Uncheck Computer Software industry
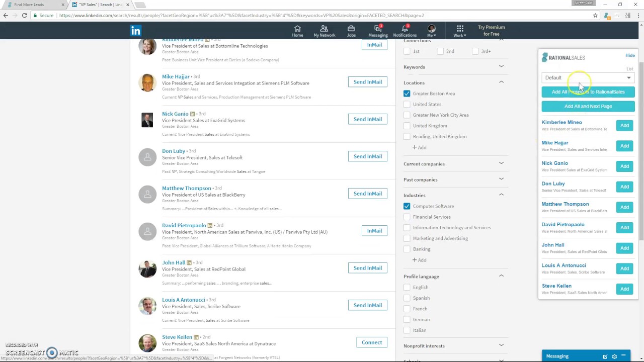644x362 pixels. tap(407, 206)
